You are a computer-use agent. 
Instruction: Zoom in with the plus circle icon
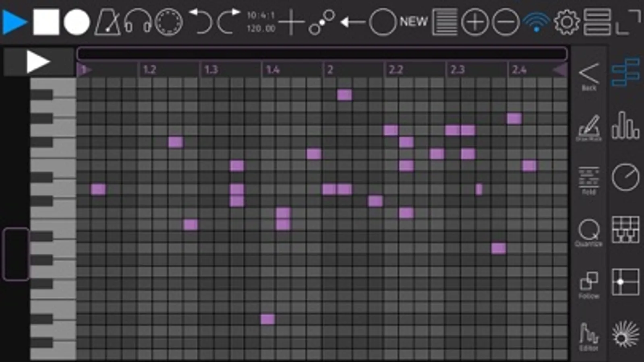(x=475, y=22)
